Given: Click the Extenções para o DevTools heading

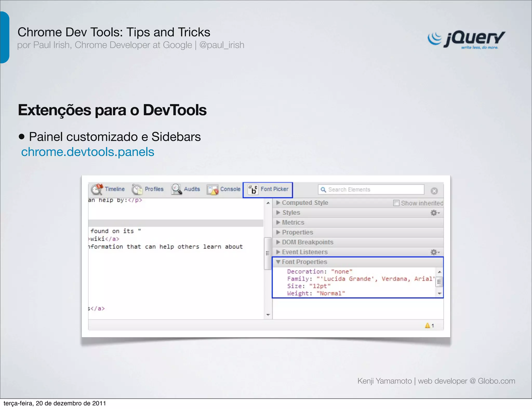Looking at the screenshot, I should pos(112,110).
